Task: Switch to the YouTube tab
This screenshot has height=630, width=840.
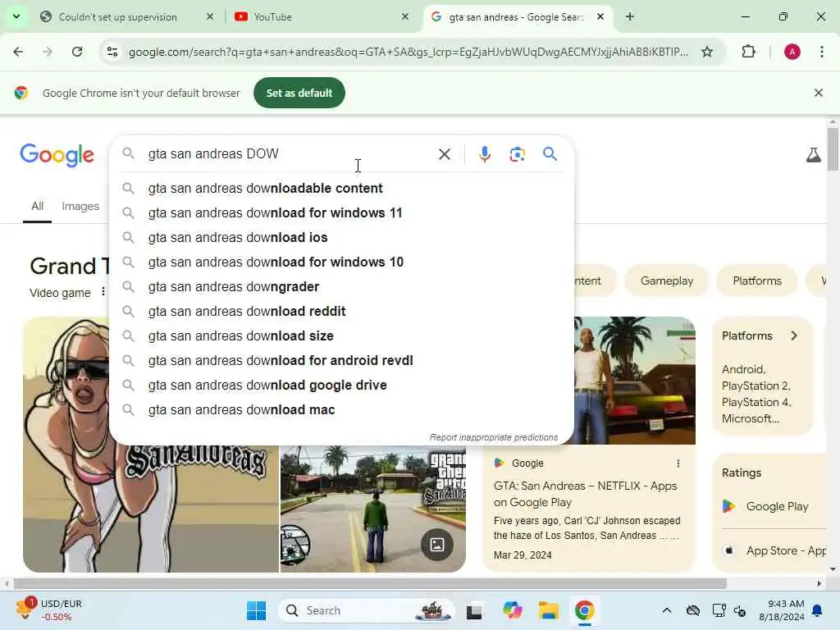Action: (x=322, y=16)
